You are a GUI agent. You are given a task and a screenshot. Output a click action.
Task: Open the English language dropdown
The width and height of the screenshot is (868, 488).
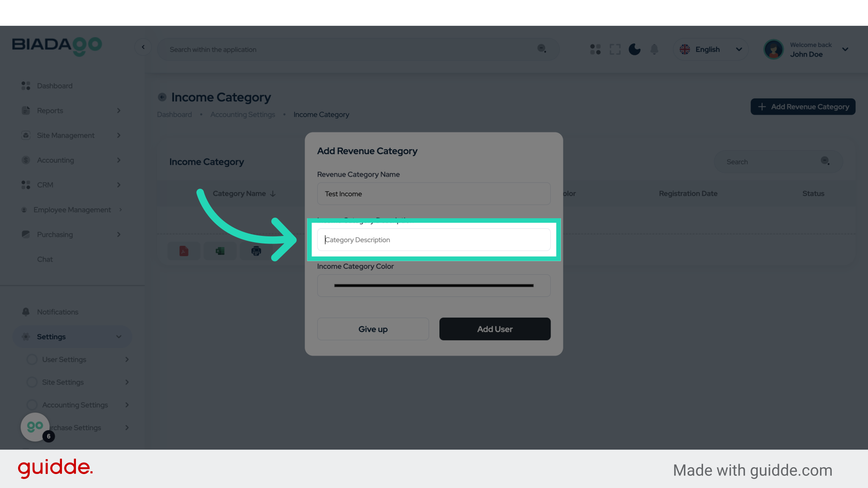coord(711,49)
